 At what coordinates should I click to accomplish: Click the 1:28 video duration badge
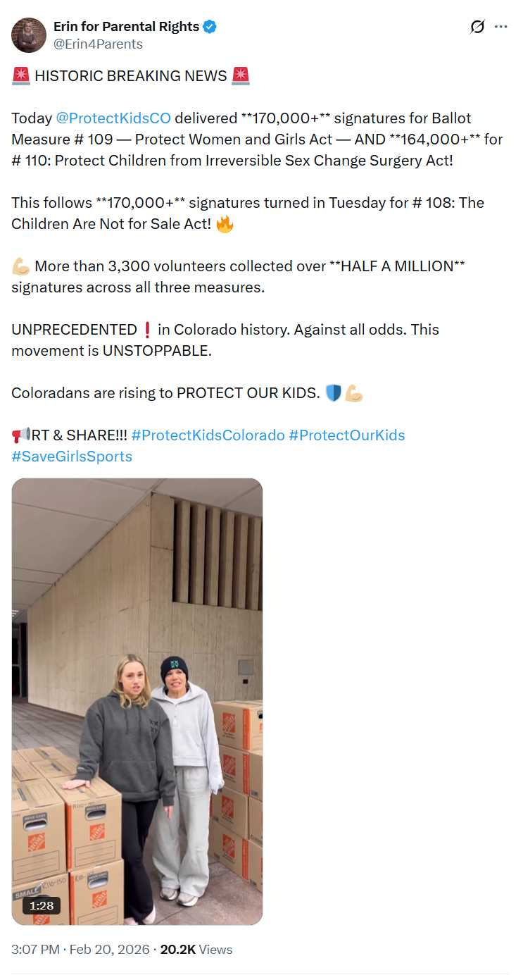[41, 905]
